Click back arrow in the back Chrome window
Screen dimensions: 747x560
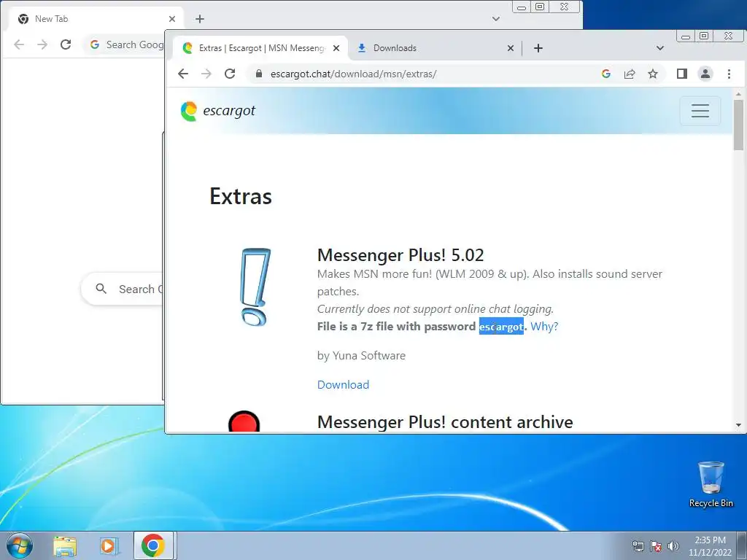(19, 44)
